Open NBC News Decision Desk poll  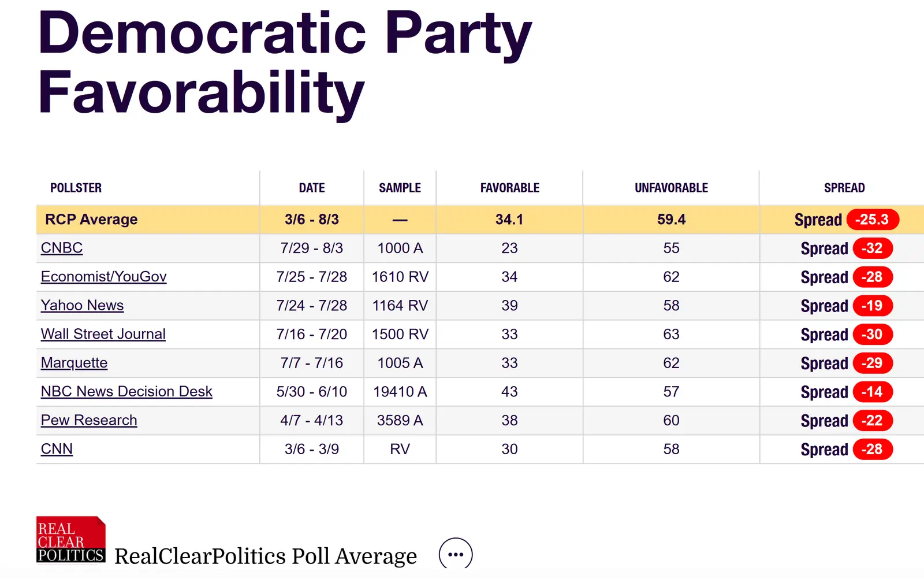tap(126, 392)
